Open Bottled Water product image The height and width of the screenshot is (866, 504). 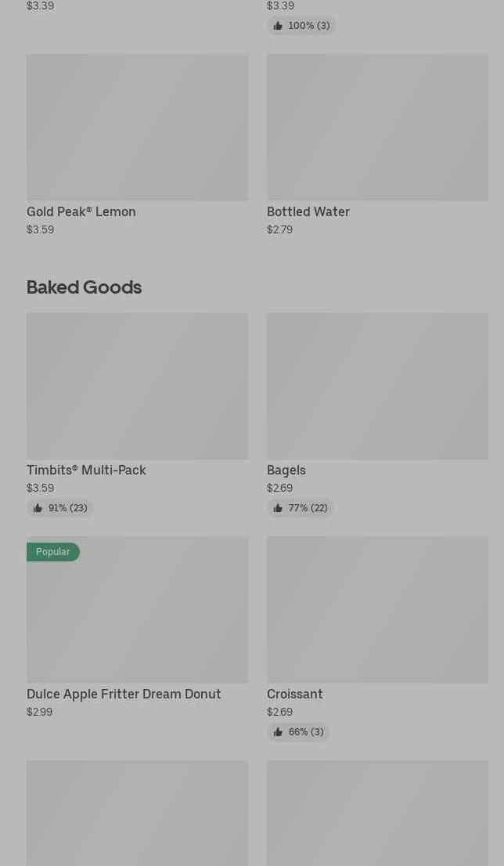point(377,127)
